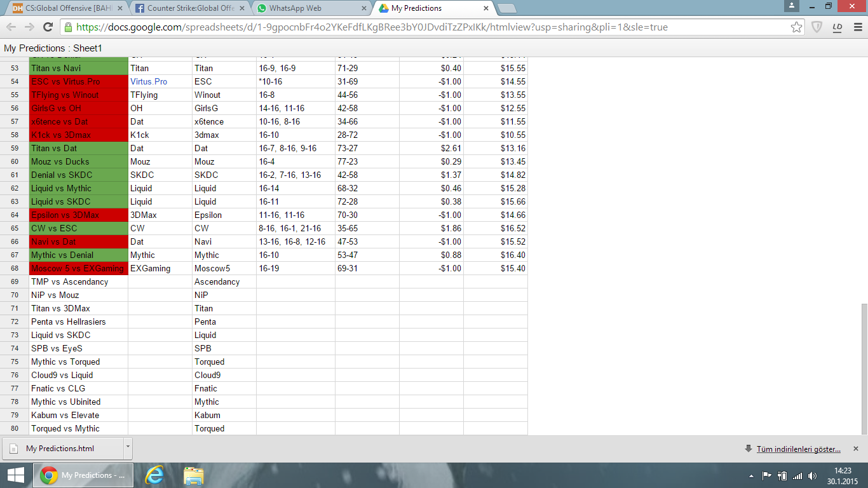Select the My Predictions tab
Viewport: 868px width, 488px height.
pos(433,8)
